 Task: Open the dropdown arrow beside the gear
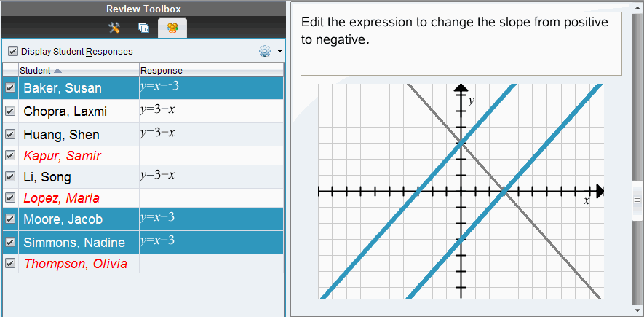pos(279,52)
